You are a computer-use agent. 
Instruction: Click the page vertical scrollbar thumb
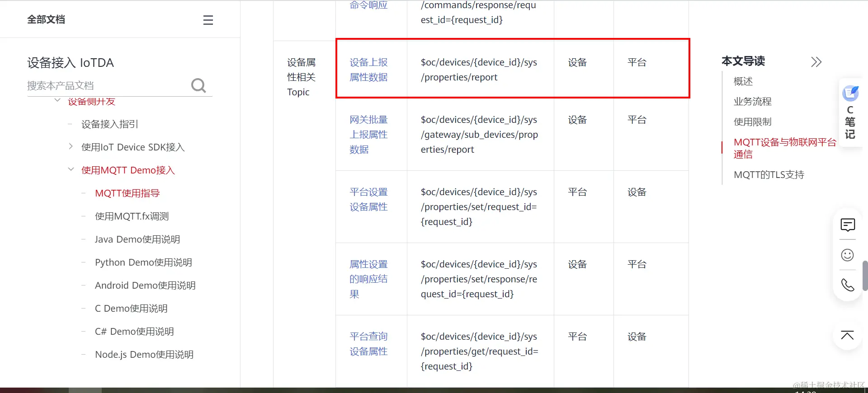coord(865,276)
